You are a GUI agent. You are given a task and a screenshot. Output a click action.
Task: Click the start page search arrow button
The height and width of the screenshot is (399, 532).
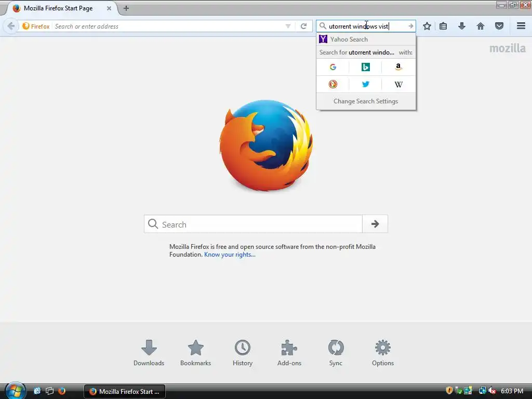coord(375,224)
